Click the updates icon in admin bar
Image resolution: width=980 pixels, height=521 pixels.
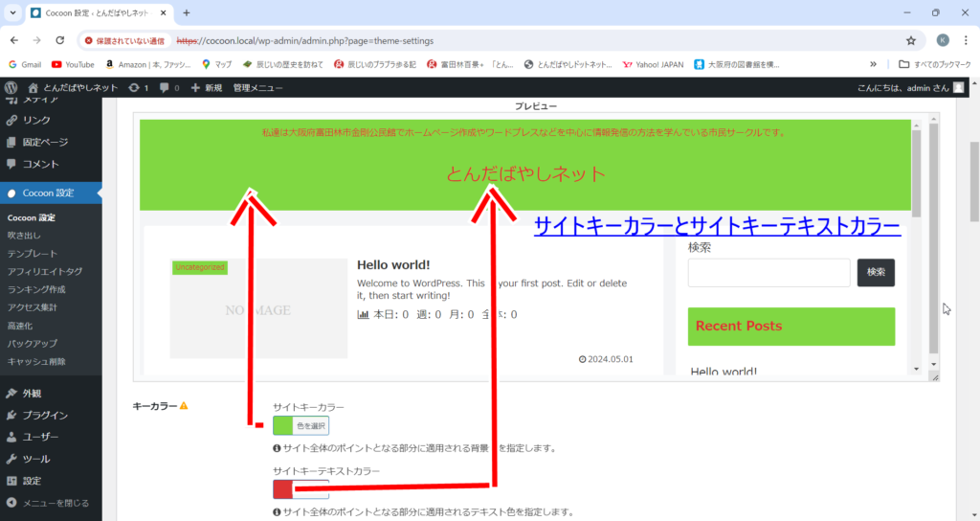point(137,88)
